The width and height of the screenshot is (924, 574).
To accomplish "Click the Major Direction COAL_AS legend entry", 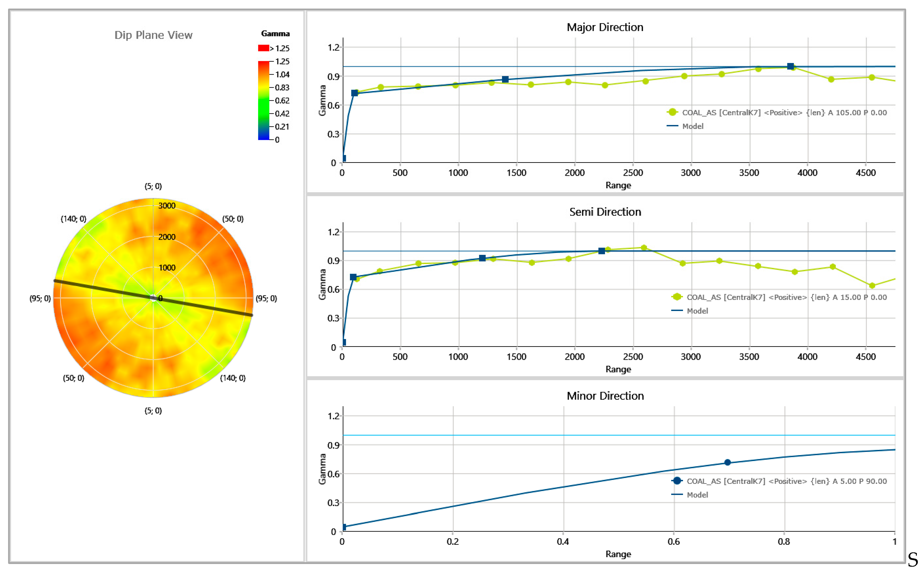I will coord(784,113).
